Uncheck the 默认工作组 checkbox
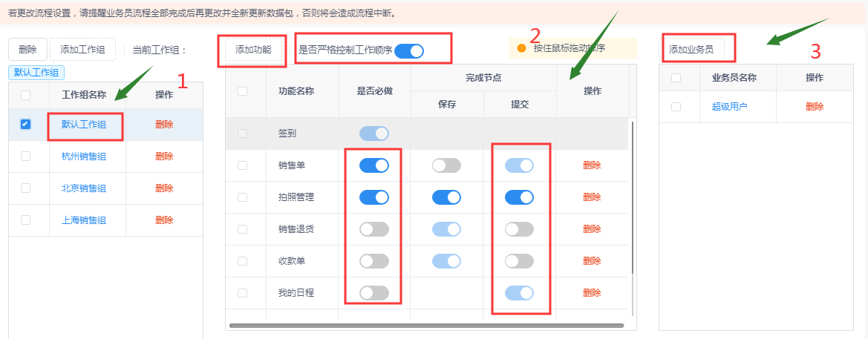The image size is (868, 339). [25, 125]
